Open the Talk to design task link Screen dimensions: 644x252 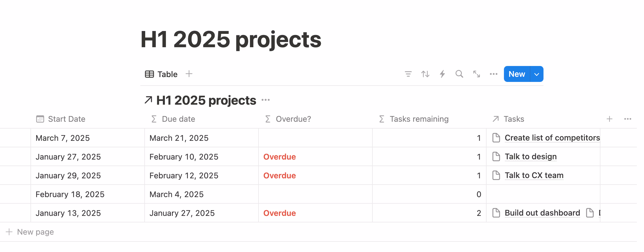(530, 157)
